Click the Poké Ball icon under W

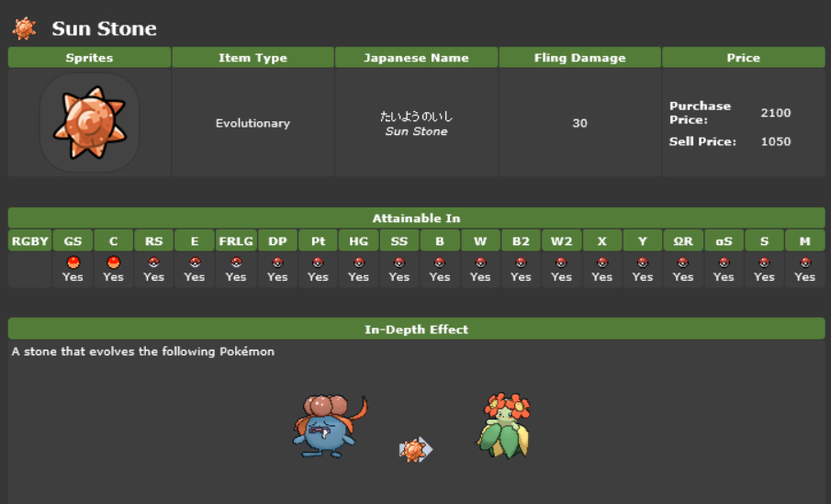pyautogui.click(x=480, y=263)
